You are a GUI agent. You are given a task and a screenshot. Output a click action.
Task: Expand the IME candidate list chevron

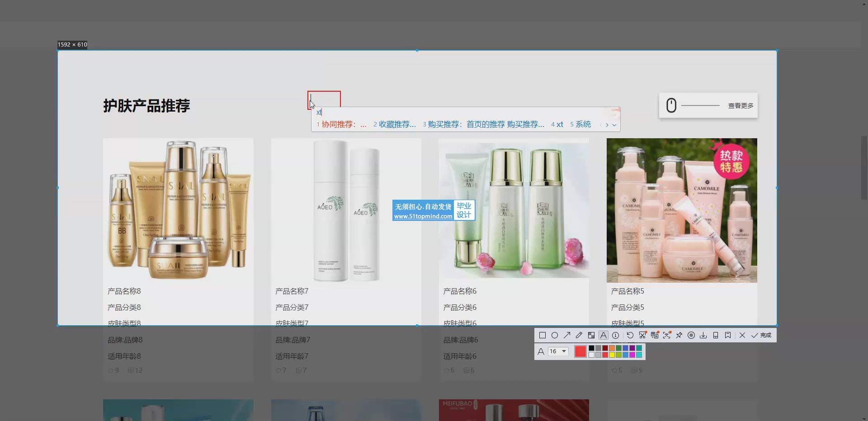pyautogui.click(x=614, y=125)
